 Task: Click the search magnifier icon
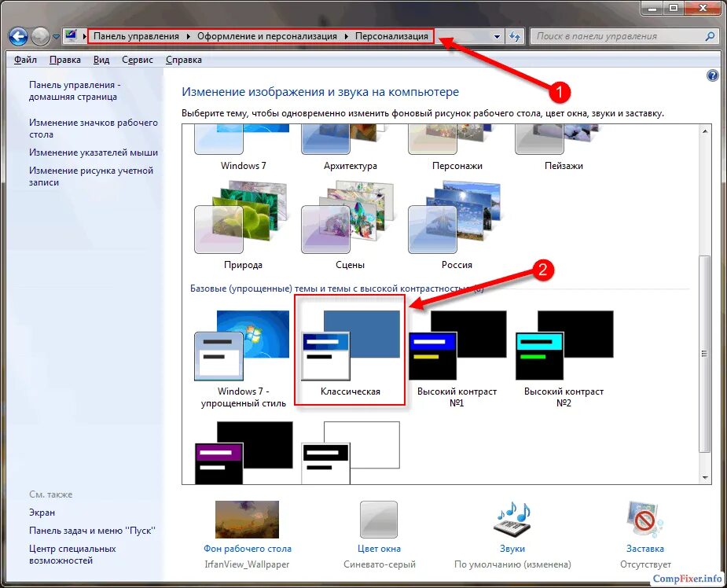click(710, 36)
